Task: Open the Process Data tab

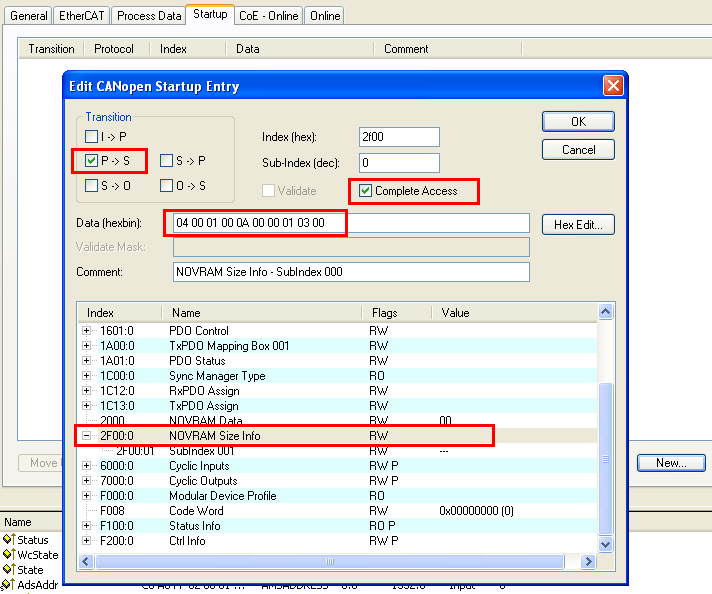Action: point(149,16)
